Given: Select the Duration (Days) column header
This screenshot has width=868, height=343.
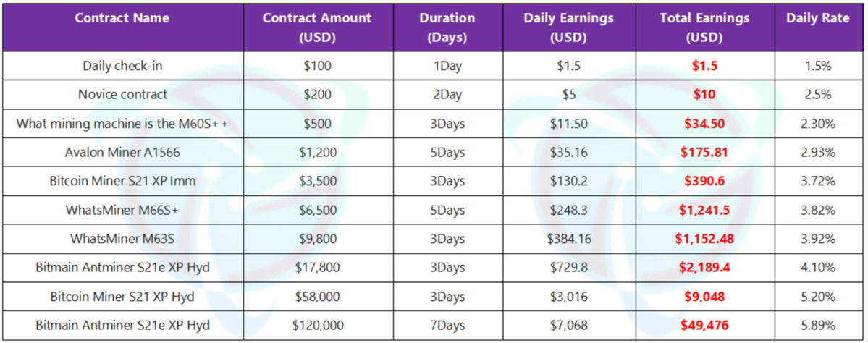Looking at the screenshot, I should pyautogui.click(x=447, y=27).
